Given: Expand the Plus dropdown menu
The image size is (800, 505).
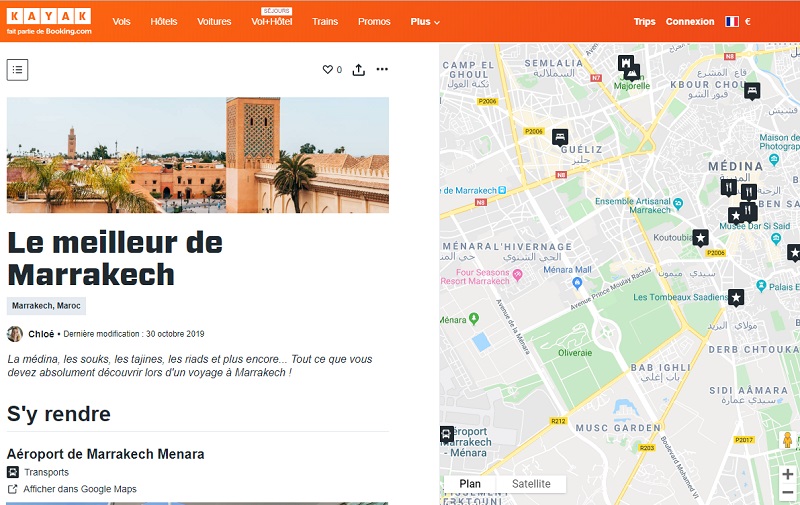Looking at the screenshot, I should click(424, 22).
